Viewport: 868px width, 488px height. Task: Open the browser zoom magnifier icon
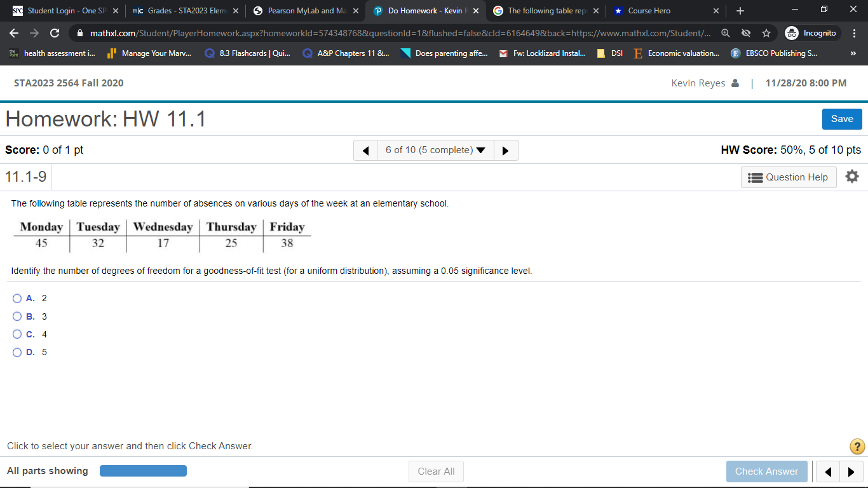click(725, 33)
